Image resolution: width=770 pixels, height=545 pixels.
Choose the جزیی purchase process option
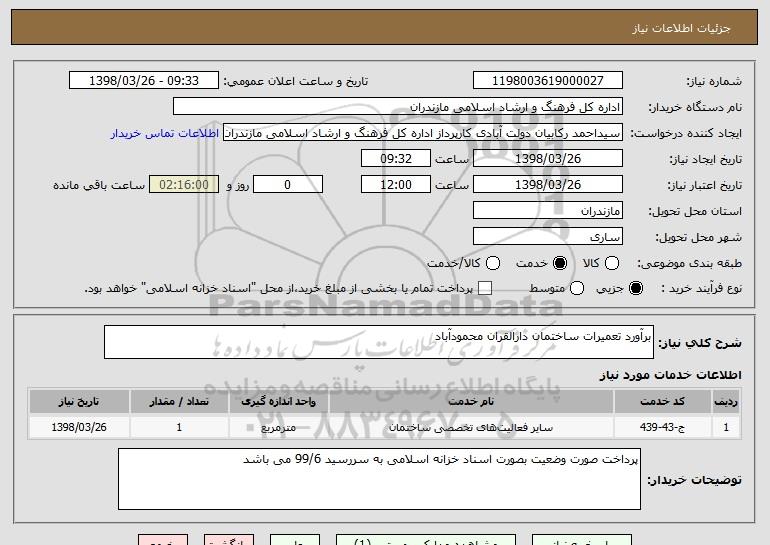pos(635,289)
